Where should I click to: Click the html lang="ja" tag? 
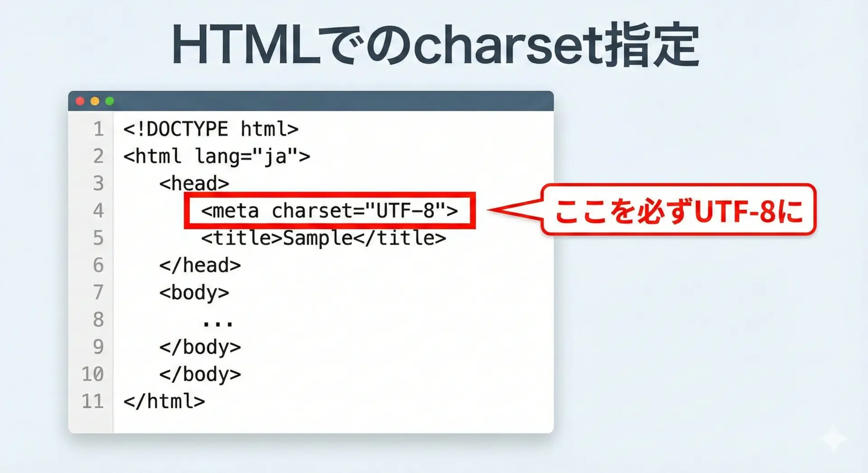[x=217, y=156]
